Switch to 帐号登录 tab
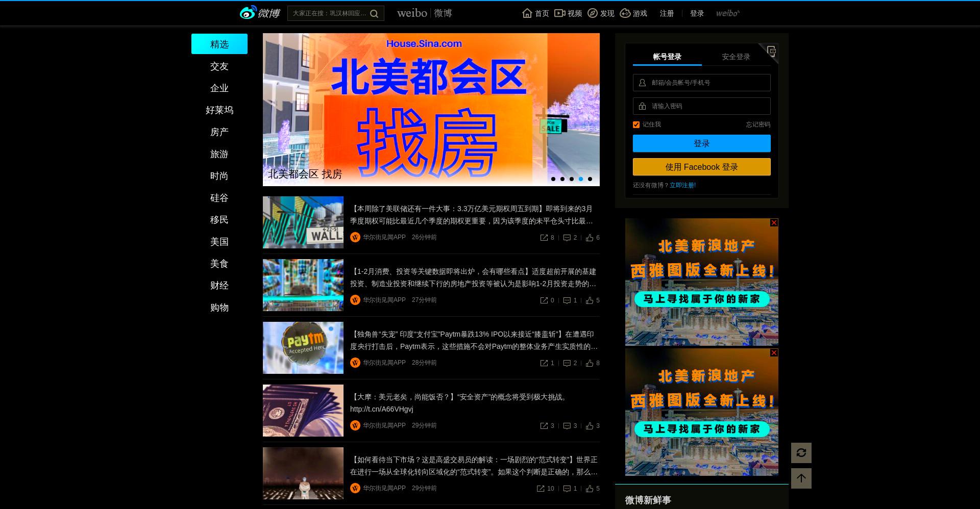This screenshot has height=509, width=980. point(667,57)
